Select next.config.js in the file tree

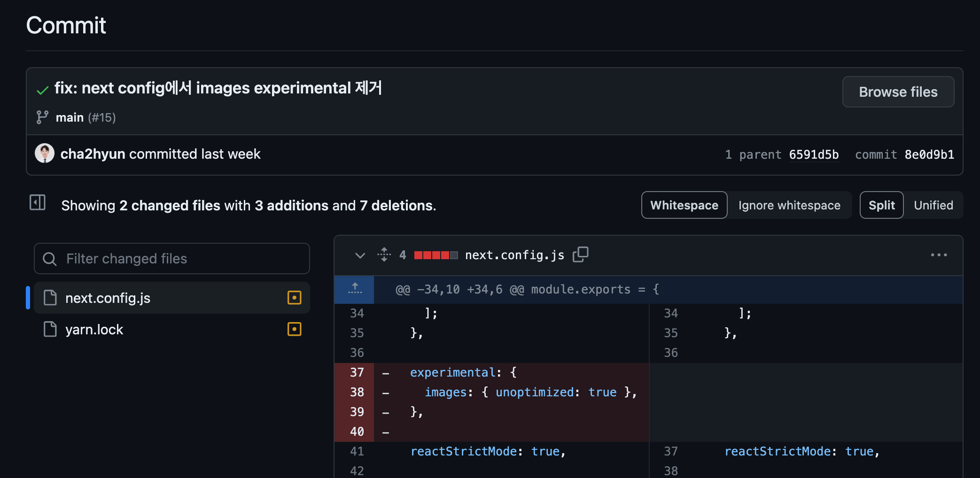(x=108, y=298)
